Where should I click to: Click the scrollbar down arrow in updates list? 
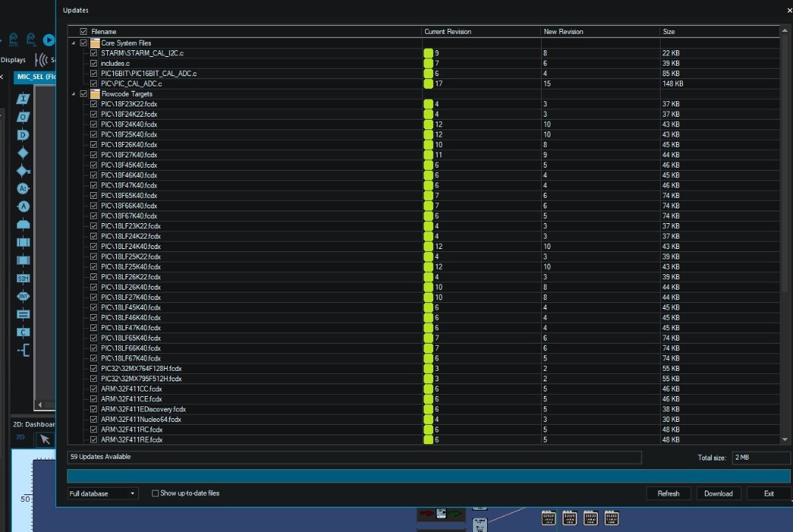[785, 440]
